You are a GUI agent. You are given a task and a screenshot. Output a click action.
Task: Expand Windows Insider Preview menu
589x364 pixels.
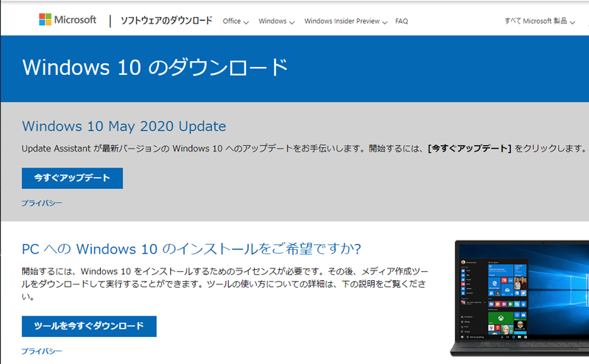[345, 21]
